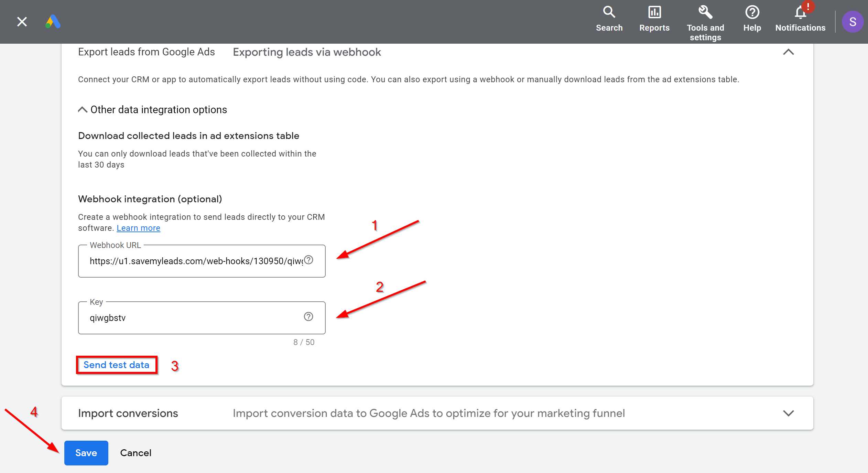Open the Help menu
This screenshot has width=868, height=473.
pos(752,19)
